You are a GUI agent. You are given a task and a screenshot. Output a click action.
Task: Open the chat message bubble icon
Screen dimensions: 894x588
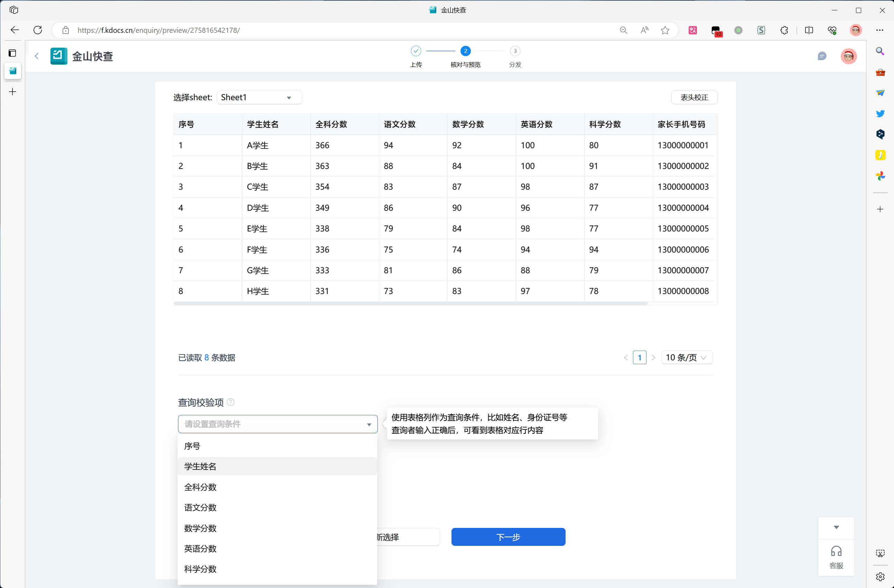(x=821, y=56)
